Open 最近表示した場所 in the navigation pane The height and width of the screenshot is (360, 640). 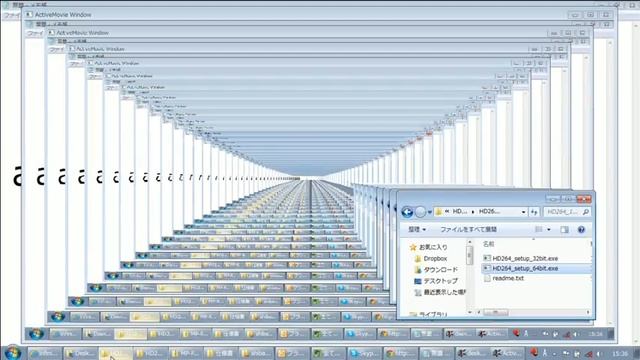click(440, 292)
